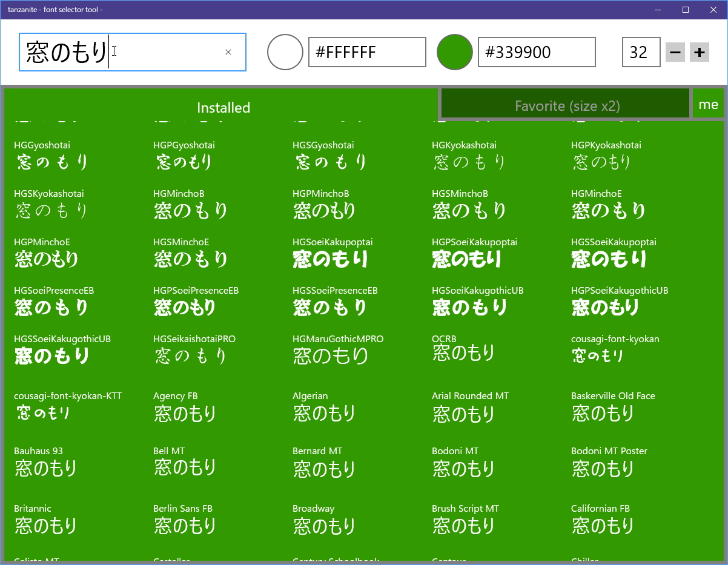This screenshot has height=565, width=728.
Task: Pick the HGSMinchoB font entry
Action: (x=469, y=203)
